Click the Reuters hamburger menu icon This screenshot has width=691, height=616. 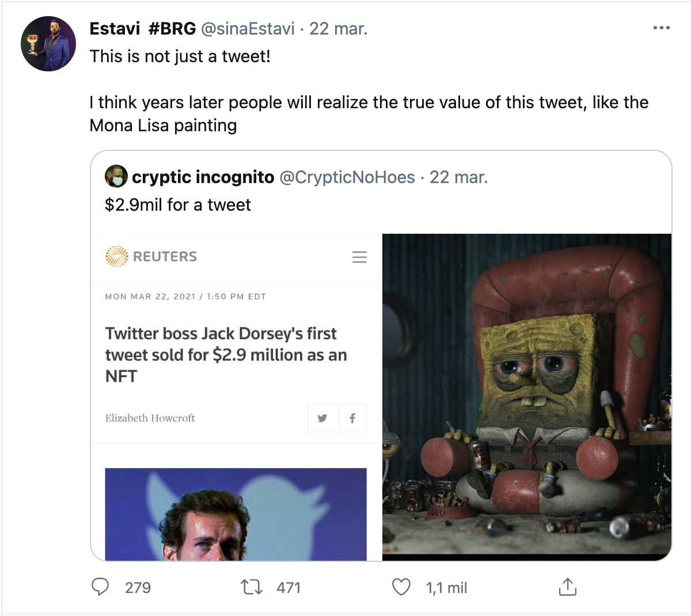359,257
